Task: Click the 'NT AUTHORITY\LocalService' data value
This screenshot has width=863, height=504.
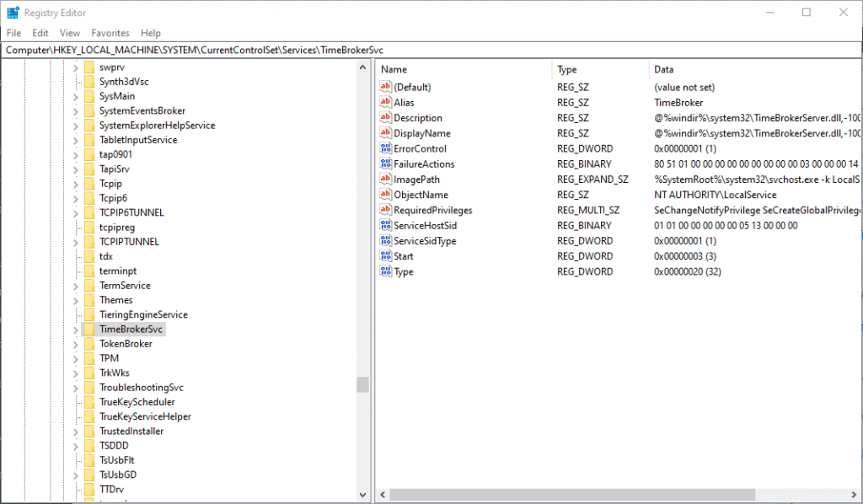Action: pos(715,195)
